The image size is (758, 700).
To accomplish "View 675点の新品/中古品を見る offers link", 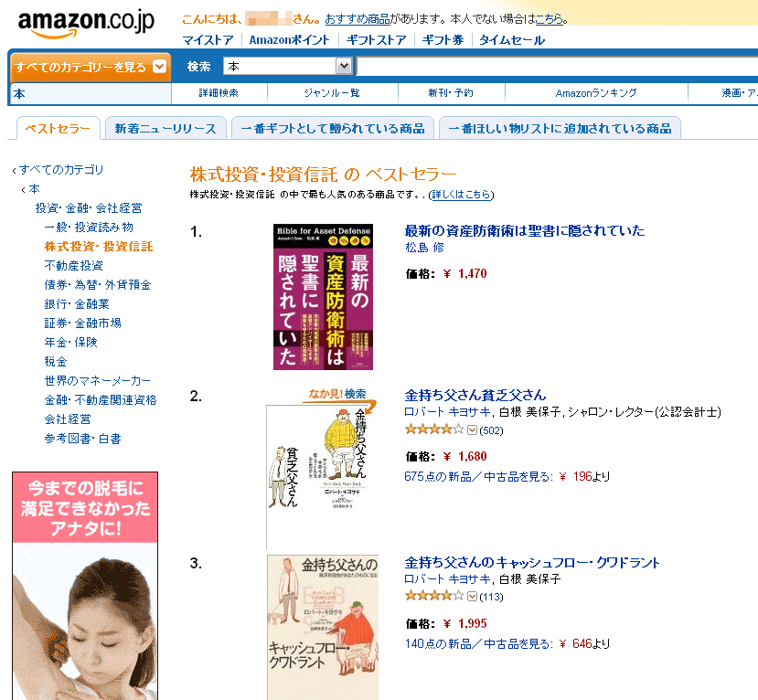I will pos(477,477).
